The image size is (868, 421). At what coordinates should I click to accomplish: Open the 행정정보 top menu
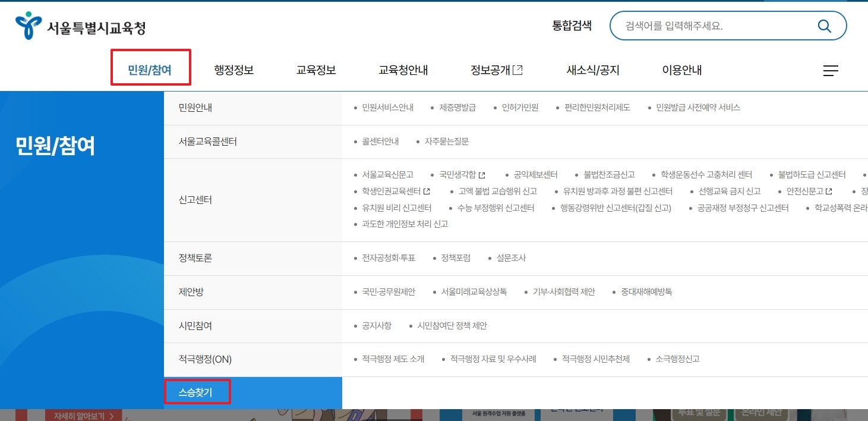click(234, 70)
